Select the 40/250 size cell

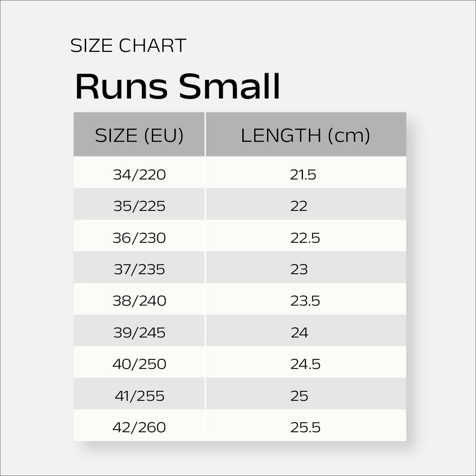coord(139,364)
